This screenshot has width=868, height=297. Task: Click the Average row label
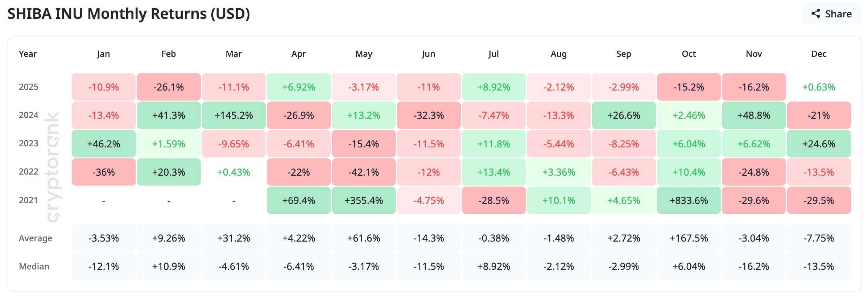(x=36, y=238)
